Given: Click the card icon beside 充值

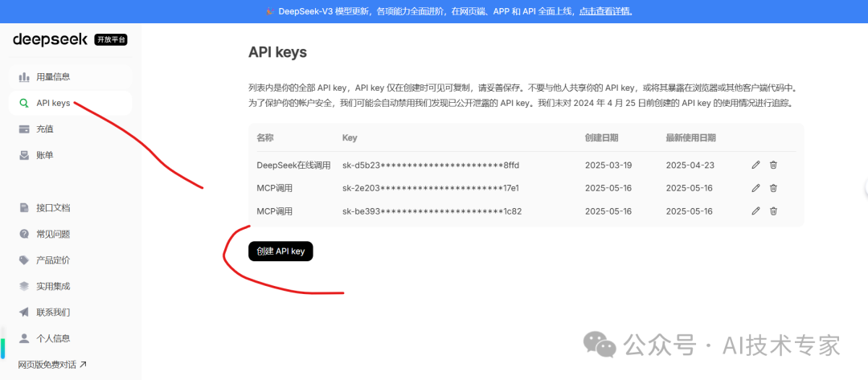Looking at the screenshot, I should coord(24,129).
